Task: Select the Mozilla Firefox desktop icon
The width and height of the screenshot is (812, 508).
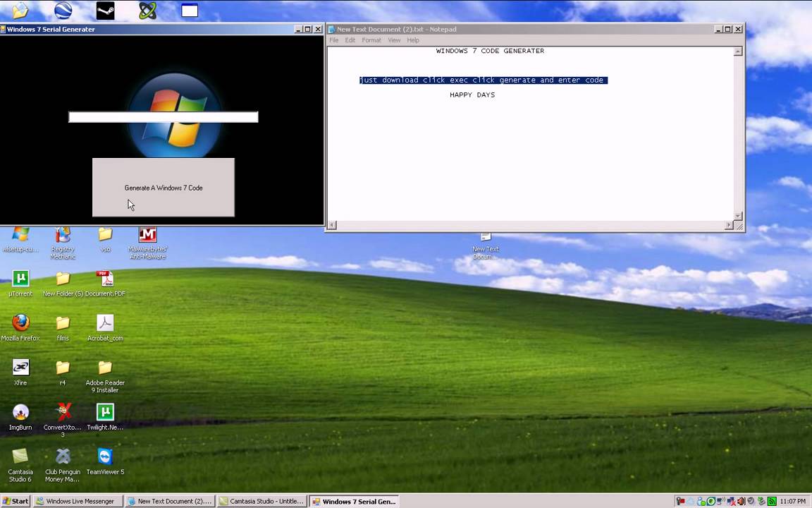Action: click(20, 328)
